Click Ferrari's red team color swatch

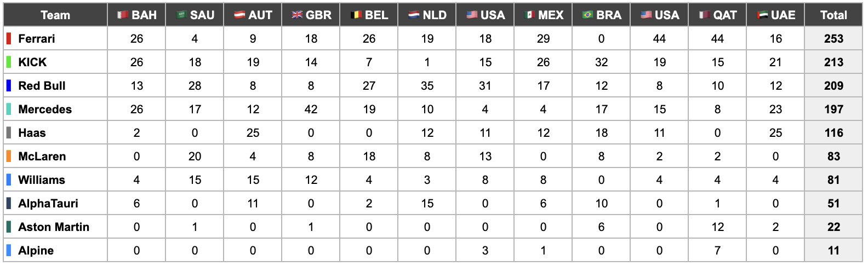point(9,39)
